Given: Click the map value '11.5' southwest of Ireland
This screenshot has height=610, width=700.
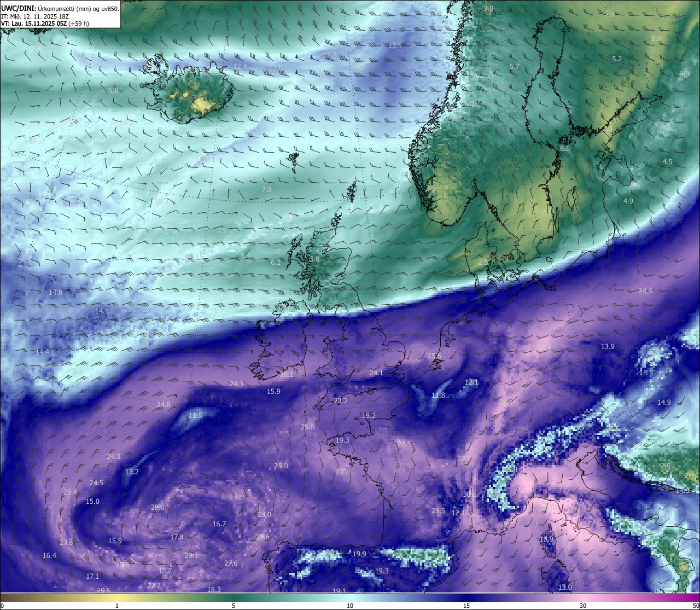Looking at the screenshot, I should point(195,416).
